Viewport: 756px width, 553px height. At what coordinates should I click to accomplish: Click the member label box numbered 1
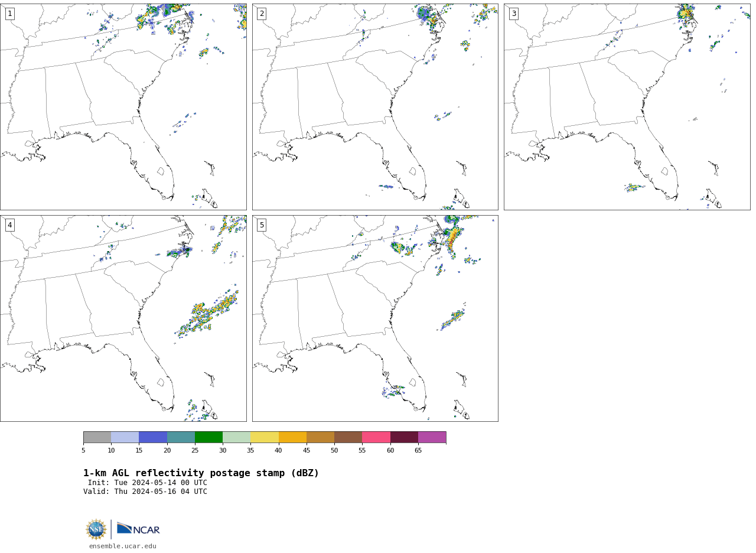(10, 14)
